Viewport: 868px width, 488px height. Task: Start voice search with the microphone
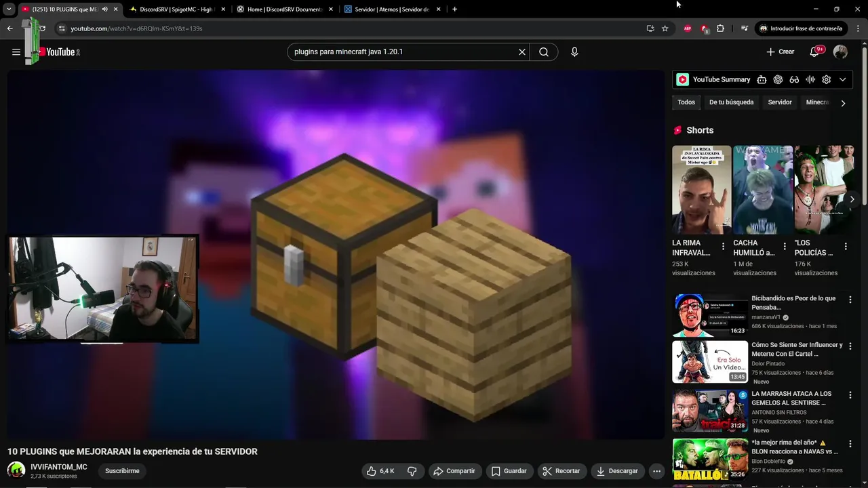(x=574, y=52)
